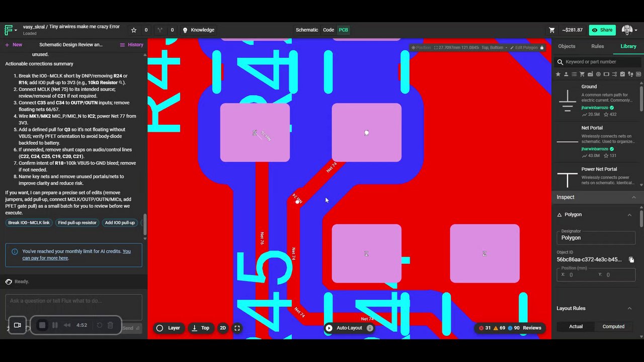The width and height of the screenshot is (644, 362).
Task: Click the fullscreen icon
Action: 237,328
